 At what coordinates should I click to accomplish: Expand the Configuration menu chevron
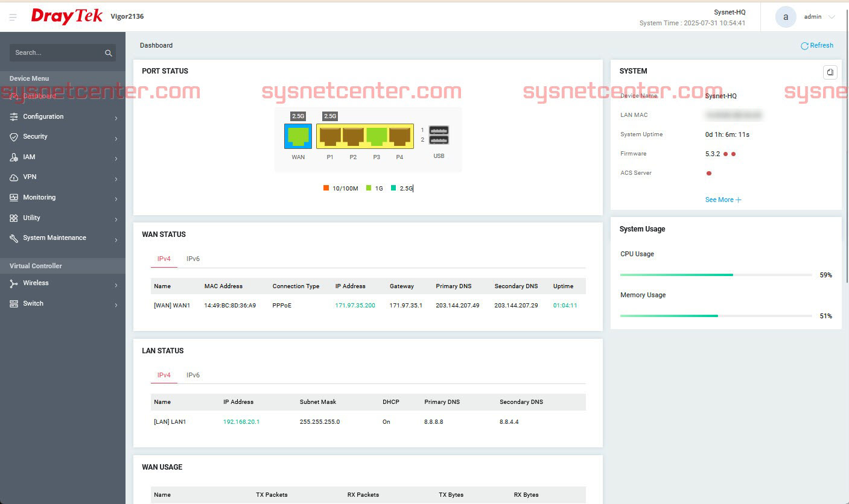coord(116,118)
